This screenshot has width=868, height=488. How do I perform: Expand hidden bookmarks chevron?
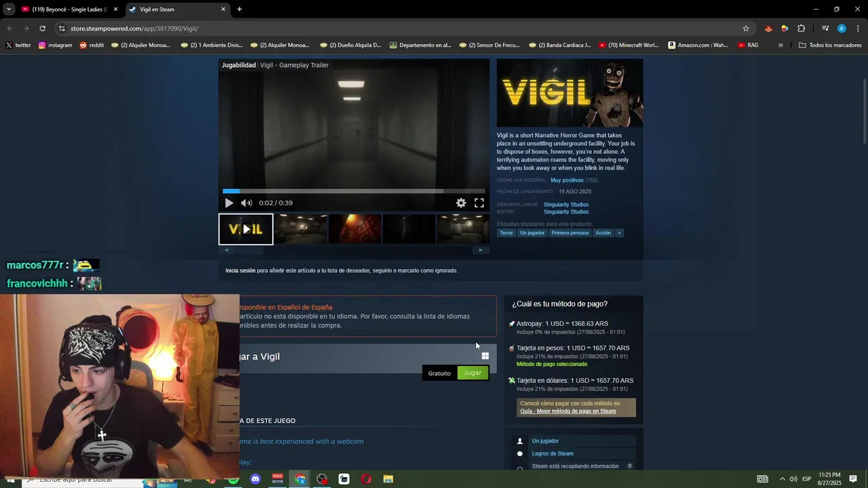pos(781,45)
